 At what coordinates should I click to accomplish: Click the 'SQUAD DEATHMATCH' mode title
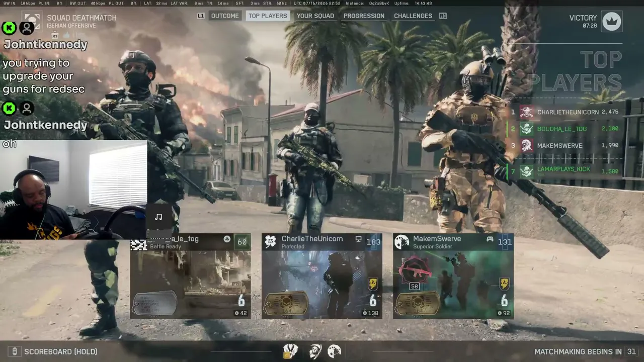82,18
